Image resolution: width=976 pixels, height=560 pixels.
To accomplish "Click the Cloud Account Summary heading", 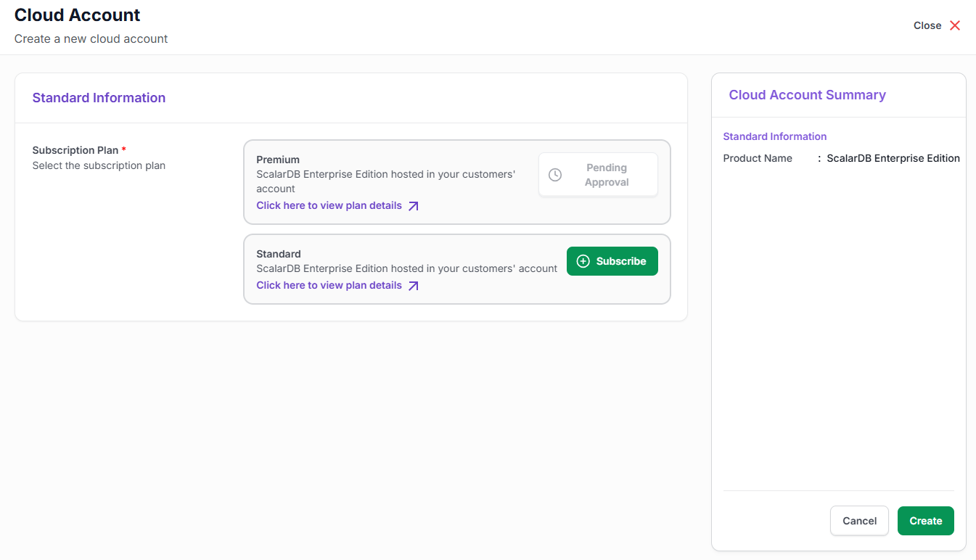I will coord(807,94).
